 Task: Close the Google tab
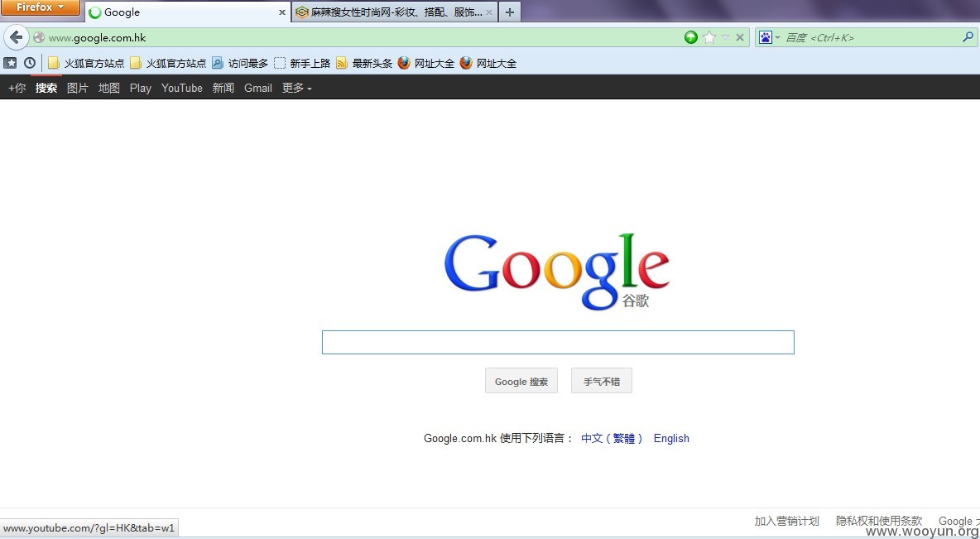(x=282, y=12)
